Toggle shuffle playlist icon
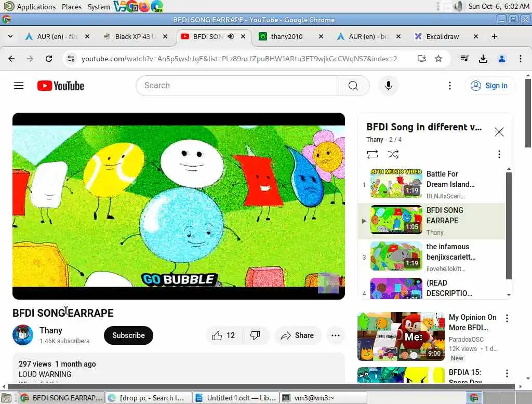 (393, 154)
